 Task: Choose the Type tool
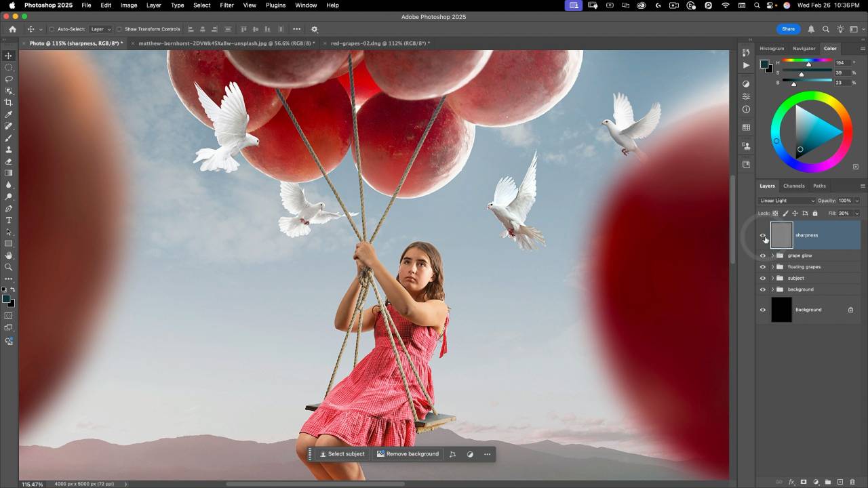[9, 220]
